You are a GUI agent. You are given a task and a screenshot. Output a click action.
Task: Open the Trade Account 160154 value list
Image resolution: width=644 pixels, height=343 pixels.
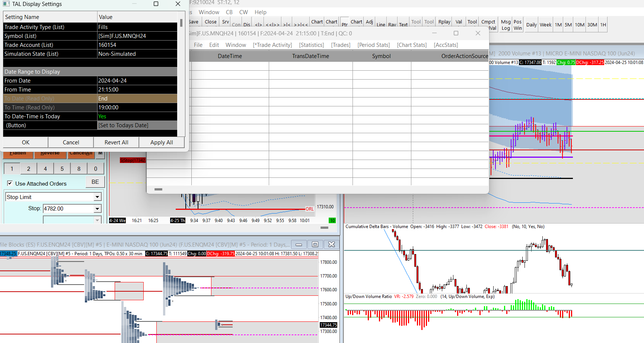click(137, 45)
